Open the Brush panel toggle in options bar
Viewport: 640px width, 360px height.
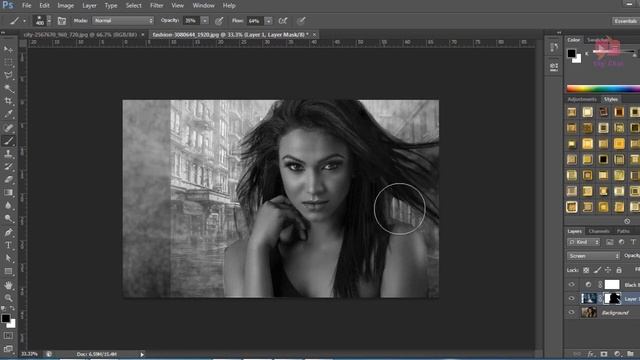(62, 21)
